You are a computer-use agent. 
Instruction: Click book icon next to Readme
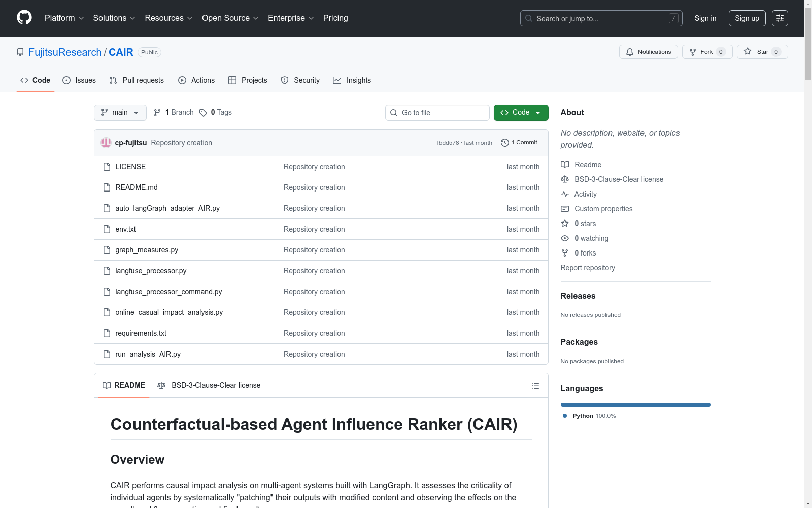click(x=565, y=165)
